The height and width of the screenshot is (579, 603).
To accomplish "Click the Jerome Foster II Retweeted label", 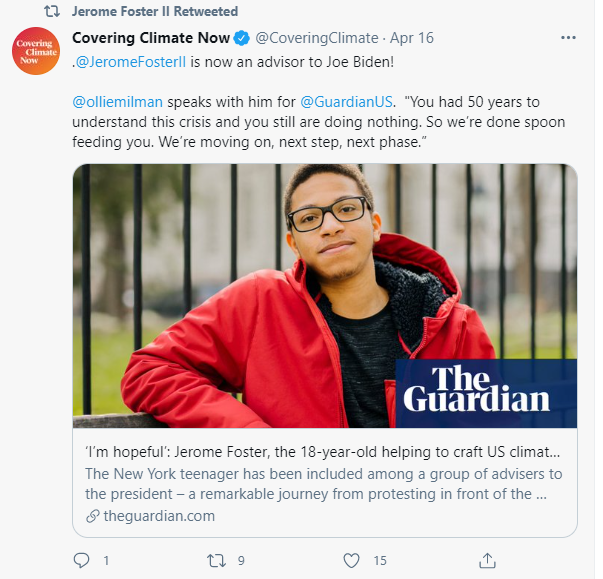I will click(x=155, y=12).
